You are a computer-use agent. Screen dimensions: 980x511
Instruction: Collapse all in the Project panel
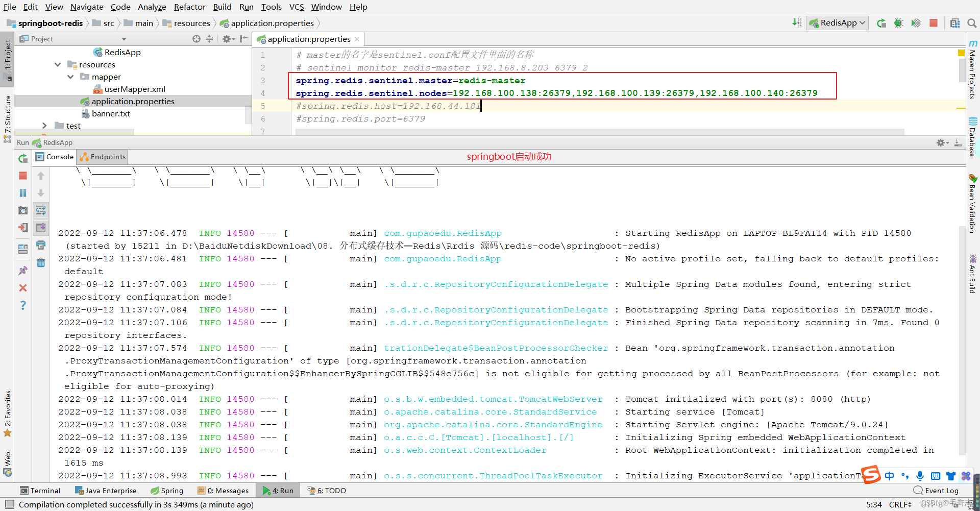click(209, 39)
